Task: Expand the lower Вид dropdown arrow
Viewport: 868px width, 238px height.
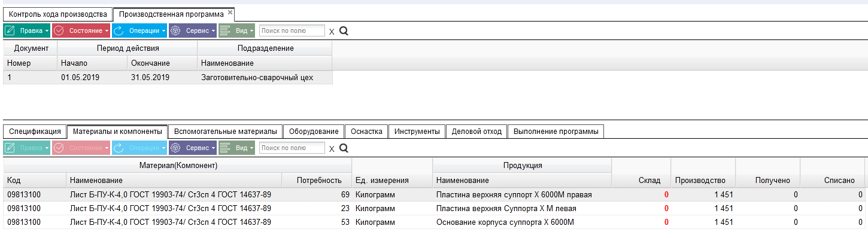Action: tap(251, 148)
